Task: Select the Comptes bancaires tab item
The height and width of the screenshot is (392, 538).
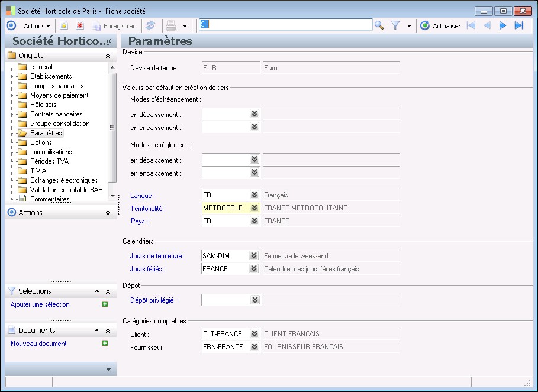Action: click(x=56, y=86)
